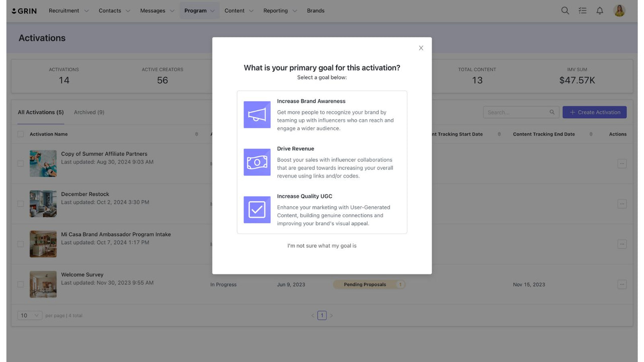Image resolution: width=644 pixels, height=362 pixels.
Task: Switch to the Archived (9) tab
Action: click(x=89, y=112)
